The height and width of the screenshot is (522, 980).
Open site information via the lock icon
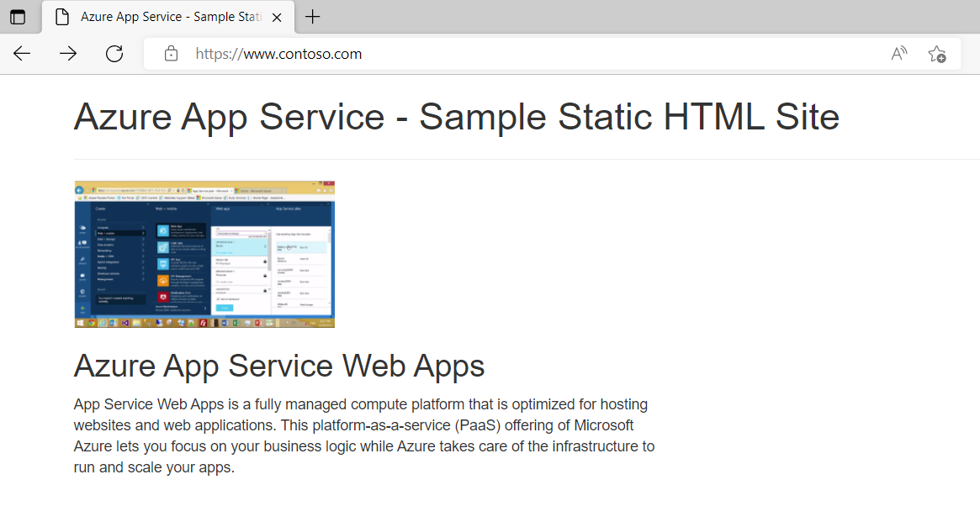(171, 53)
